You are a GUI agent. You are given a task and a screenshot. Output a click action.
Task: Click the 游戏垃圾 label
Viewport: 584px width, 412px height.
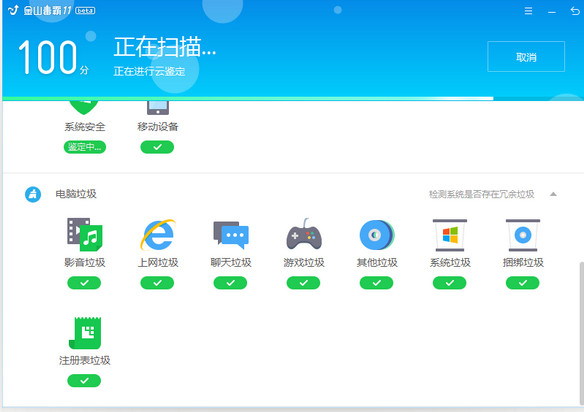(x=304, y=263)
